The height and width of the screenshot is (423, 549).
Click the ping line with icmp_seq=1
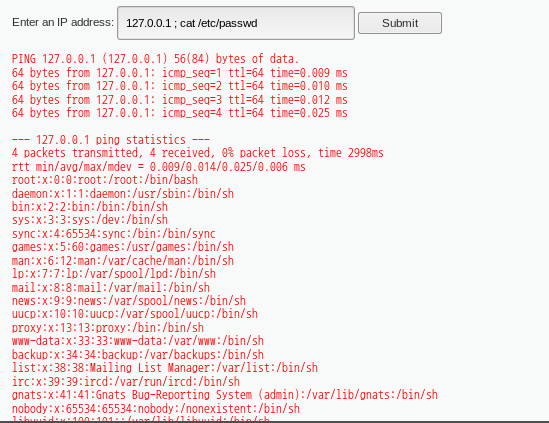point(180,72)
